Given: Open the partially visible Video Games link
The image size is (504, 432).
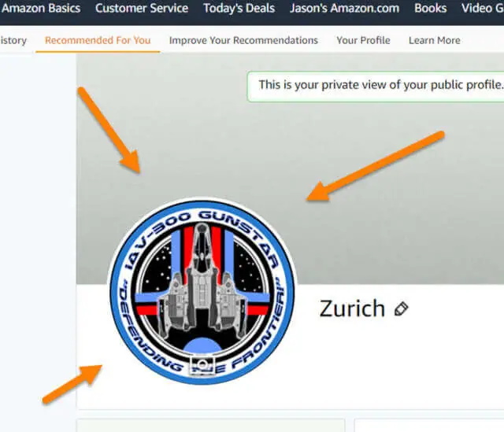Looking at the screenshot, I should [483, 8].
